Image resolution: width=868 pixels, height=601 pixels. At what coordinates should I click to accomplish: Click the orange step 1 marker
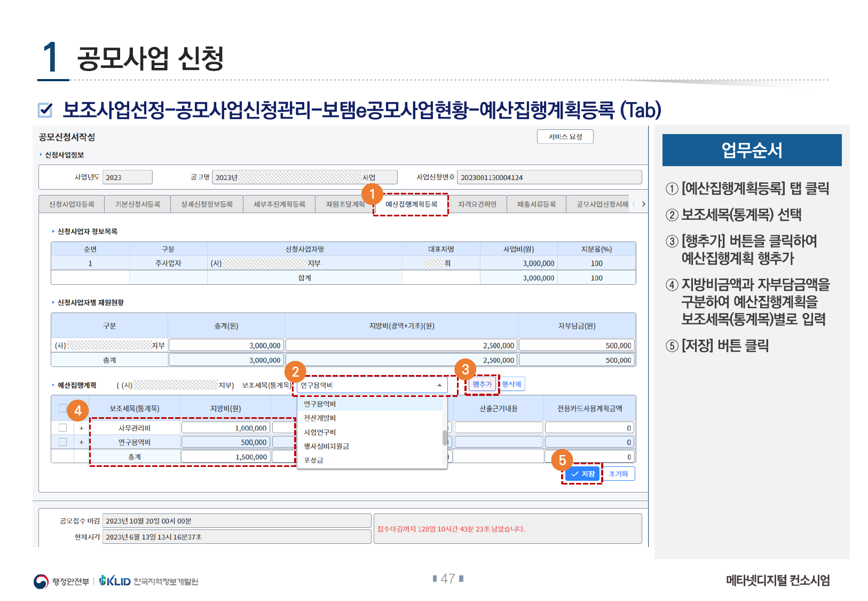pyautogui.click(x=372, y=194)
